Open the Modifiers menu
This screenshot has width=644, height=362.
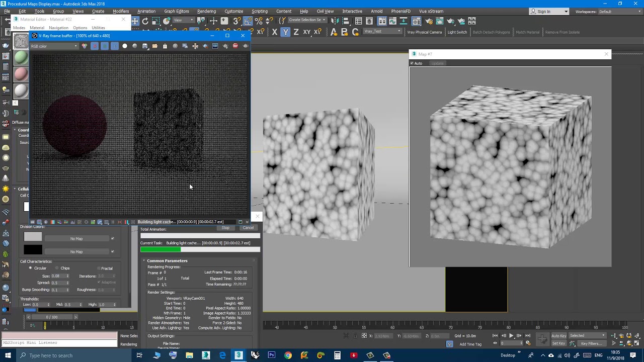pyautogui.click(x=121, y=11)
